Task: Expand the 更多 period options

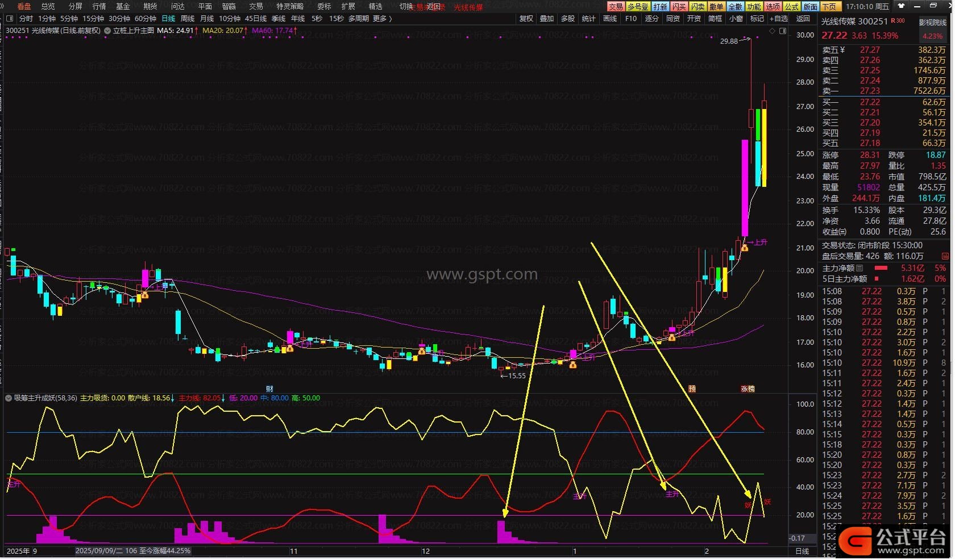Action: click(x=382, y=19)
